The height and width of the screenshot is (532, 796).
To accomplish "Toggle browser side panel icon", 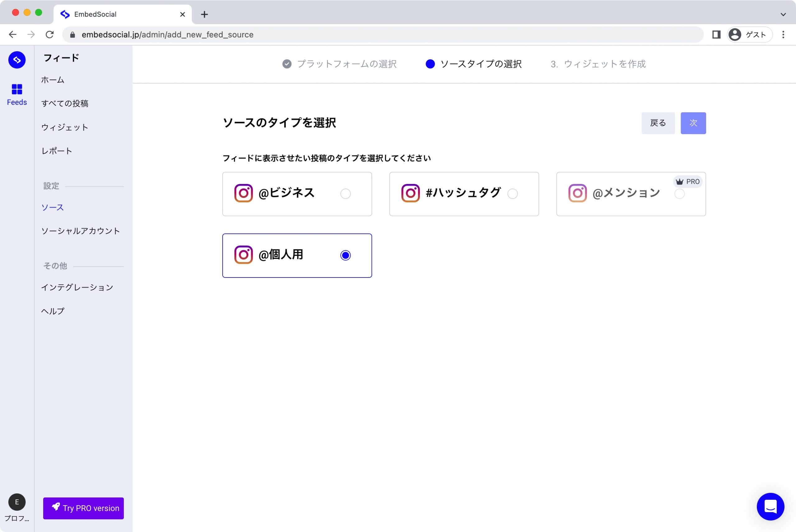I will point(716,34).
